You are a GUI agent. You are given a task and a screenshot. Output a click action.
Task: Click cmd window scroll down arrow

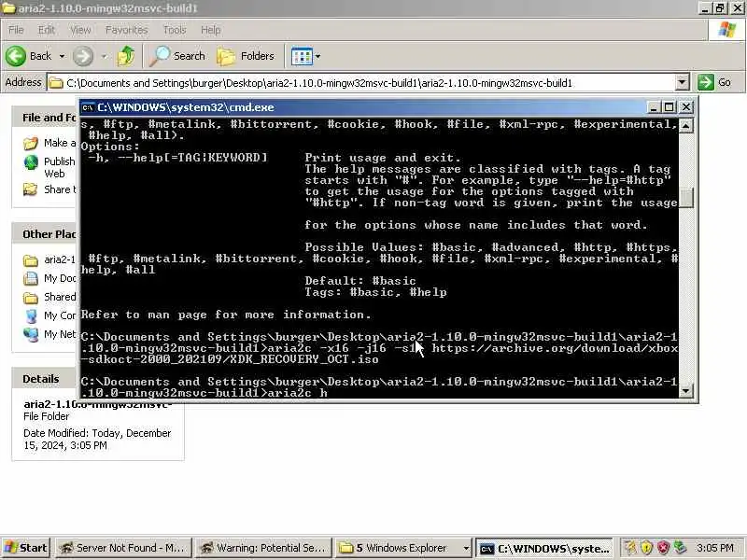685,391
